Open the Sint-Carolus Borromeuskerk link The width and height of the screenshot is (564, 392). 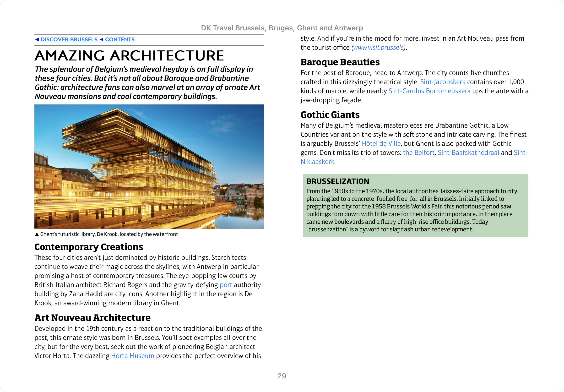click(429, 91)
